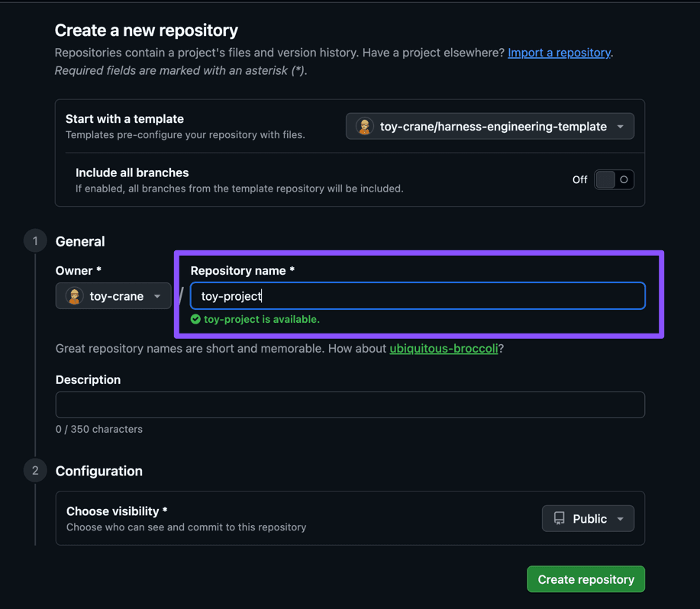The width and height of the screenshot is (700, 609).
Task: Click the Create repository button
Action: [x=585, y=579]
